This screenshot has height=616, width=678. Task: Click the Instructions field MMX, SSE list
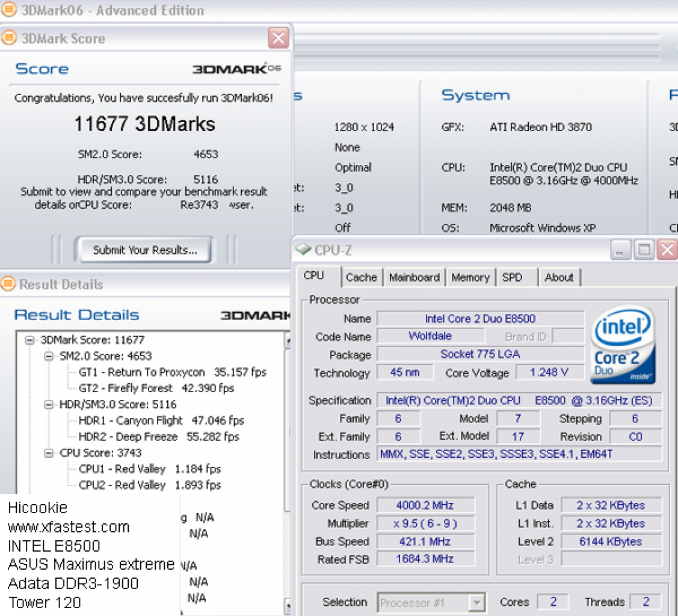click(519, 454)
